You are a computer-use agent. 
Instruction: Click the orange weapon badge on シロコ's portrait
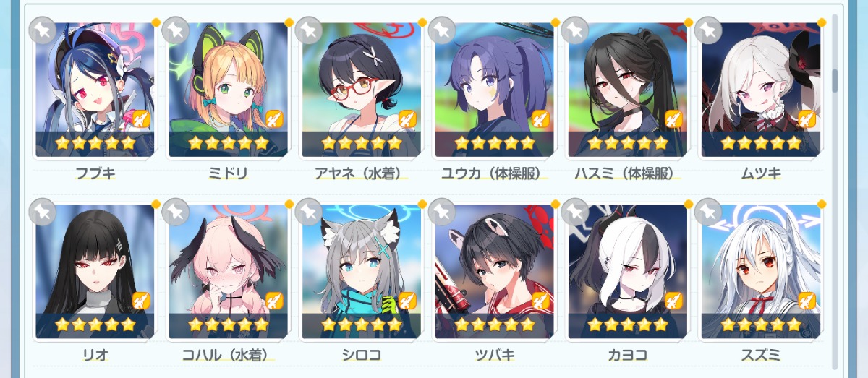pos(407,299)
